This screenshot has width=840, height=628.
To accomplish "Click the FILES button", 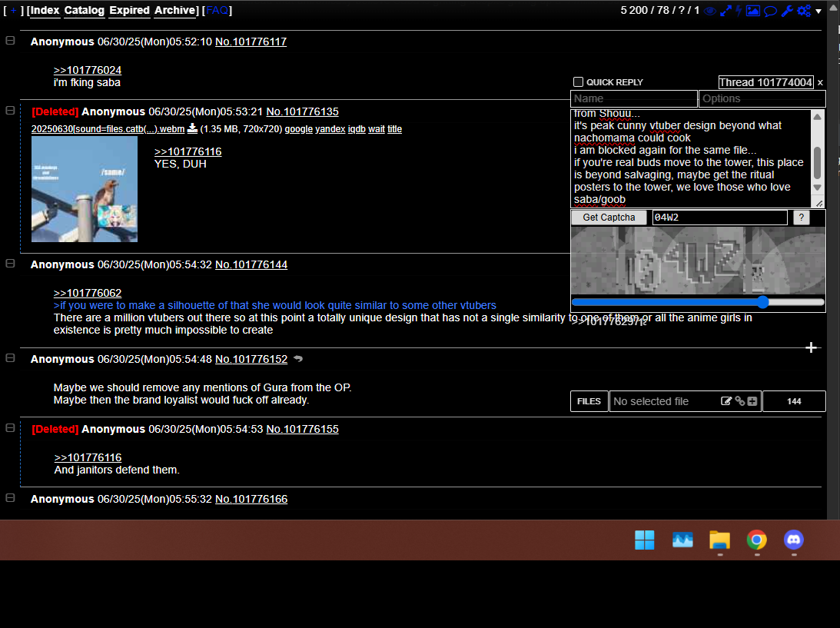I will [x=589, y=401].
